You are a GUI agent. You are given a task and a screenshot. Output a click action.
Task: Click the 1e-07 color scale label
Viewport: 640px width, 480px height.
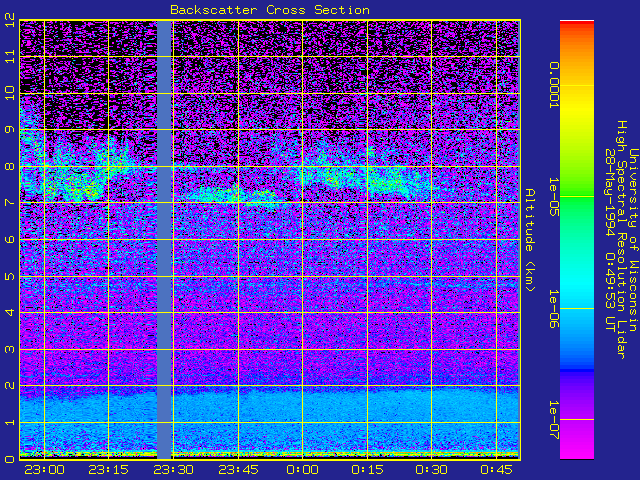click(553, 420)
